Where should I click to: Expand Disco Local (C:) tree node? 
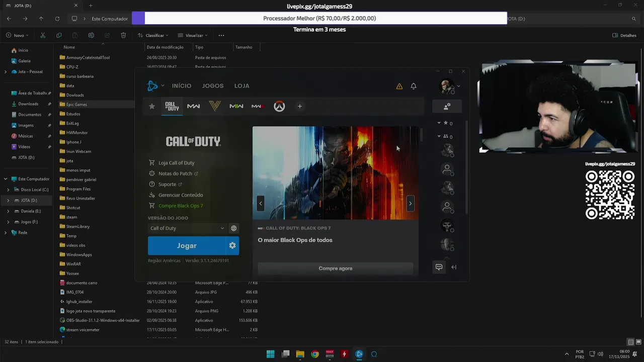tap(8, 190)
